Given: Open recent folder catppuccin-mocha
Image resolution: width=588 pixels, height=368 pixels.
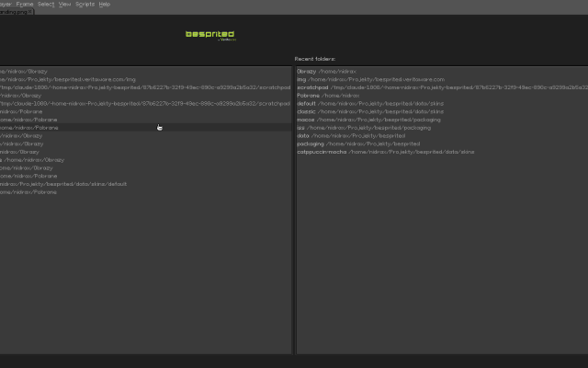Looking at the screenshot, I should [x=442, y=152].
